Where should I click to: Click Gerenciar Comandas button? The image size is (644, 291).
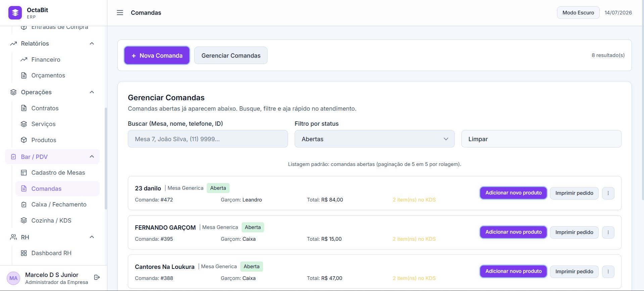pos(231,55)
